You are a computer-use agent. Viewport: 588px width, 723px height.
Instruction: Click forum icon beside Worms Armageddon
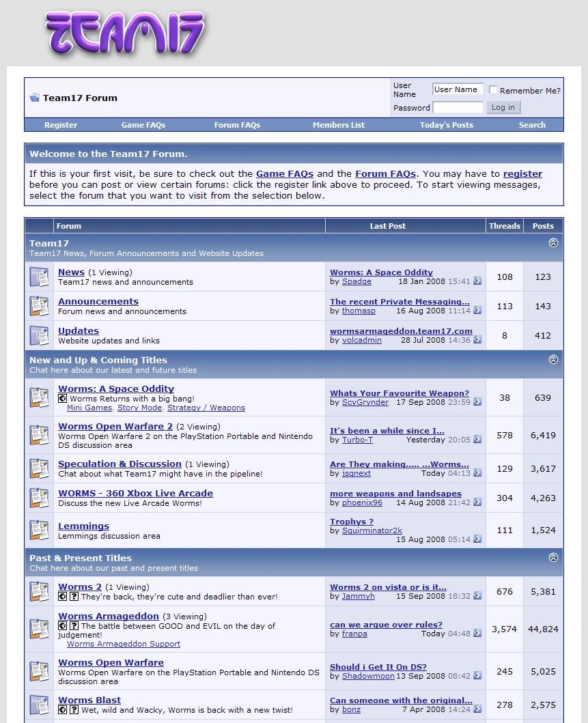39,629
